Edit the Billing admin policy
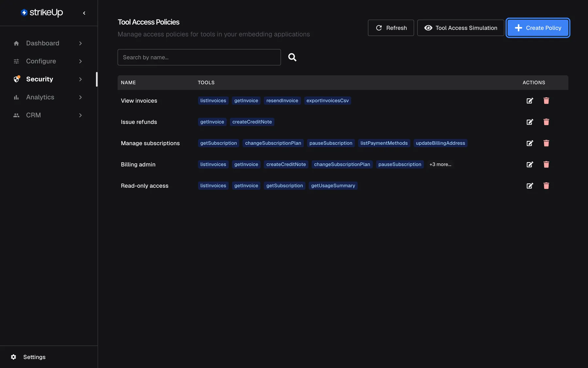The image size is (588, 368). pos(530,165)
